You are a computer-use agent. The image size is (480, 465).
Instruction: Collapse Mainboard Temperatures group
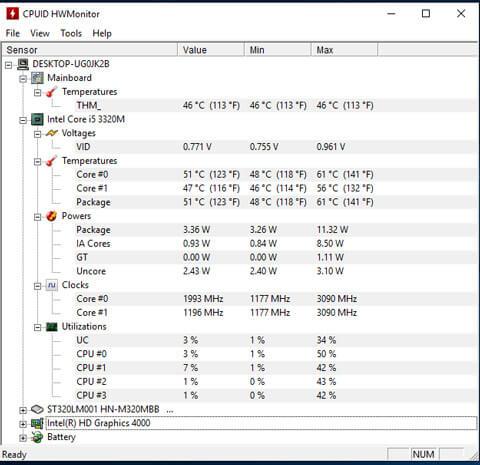[38, 92]
